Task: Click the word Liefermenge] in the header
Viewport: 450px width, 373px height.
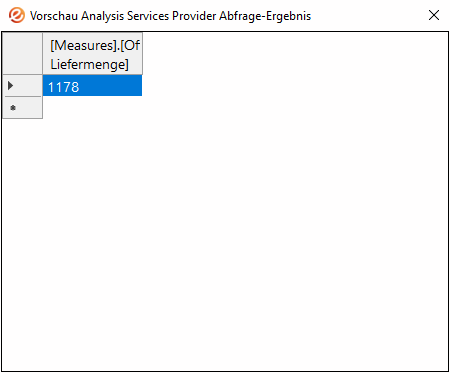Action: click(89, 64)
